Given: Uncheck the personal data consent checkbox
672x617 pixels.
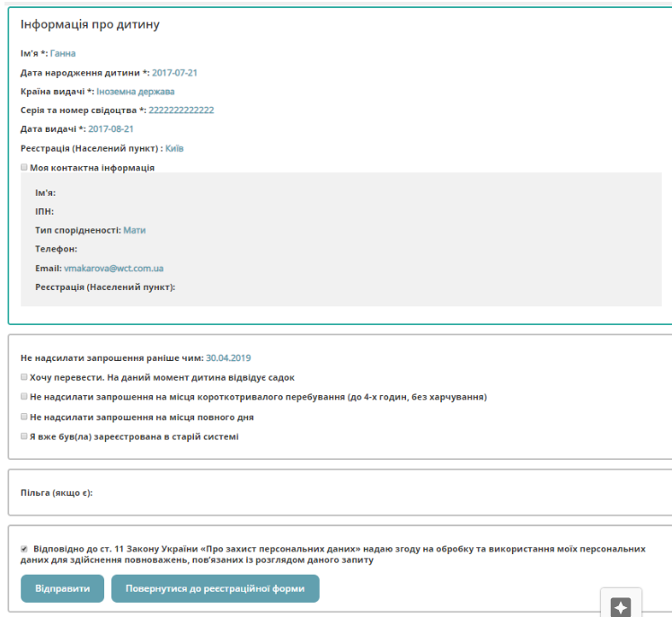Looking at the screenshot, I should [x=23, y=548].
